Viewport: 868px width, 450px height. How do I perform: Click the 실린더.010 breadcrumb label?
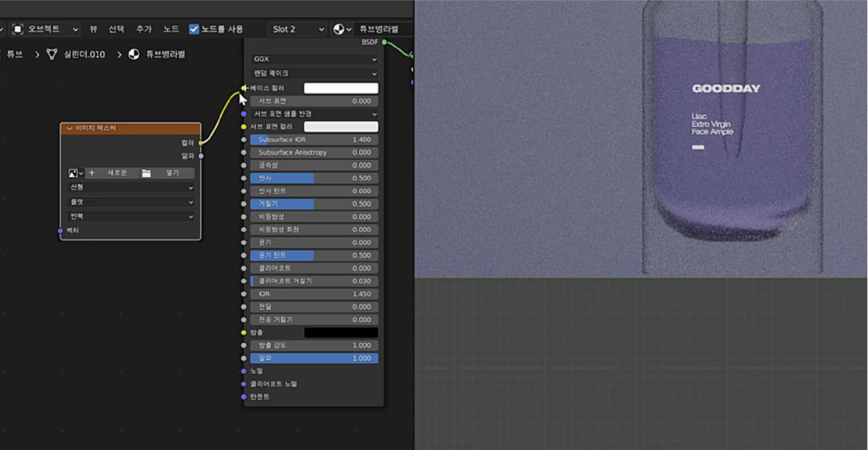click(84, 54)
